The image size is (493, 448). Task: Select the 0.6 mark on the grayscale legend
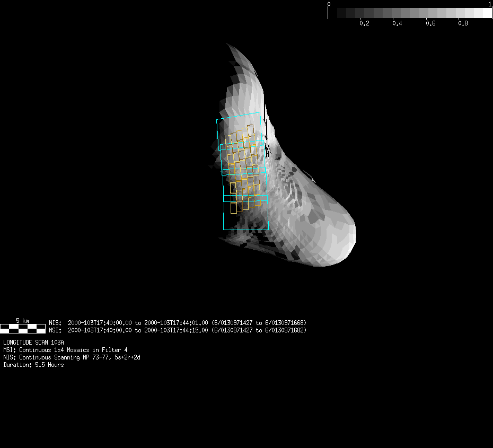430,23
